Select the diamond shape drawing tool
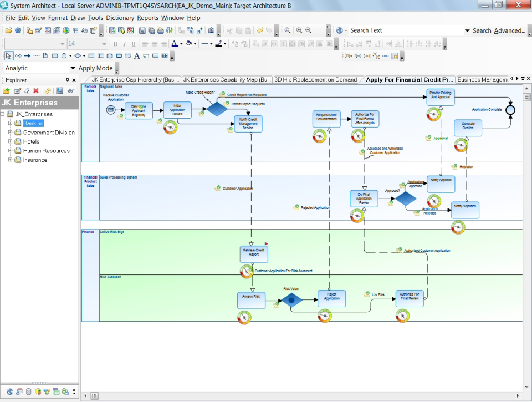The image size is (532, 402). 78,55
